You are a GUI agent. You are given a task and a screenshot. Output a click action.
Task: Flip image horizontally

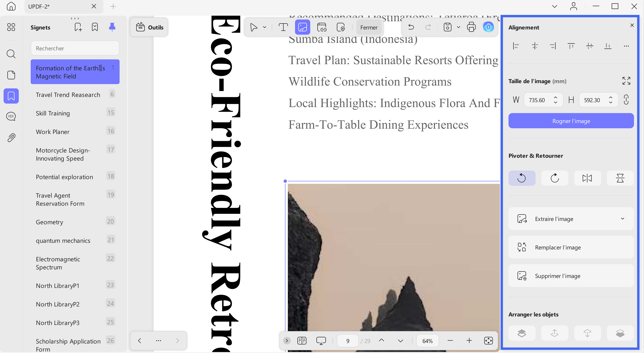point(587,178)
